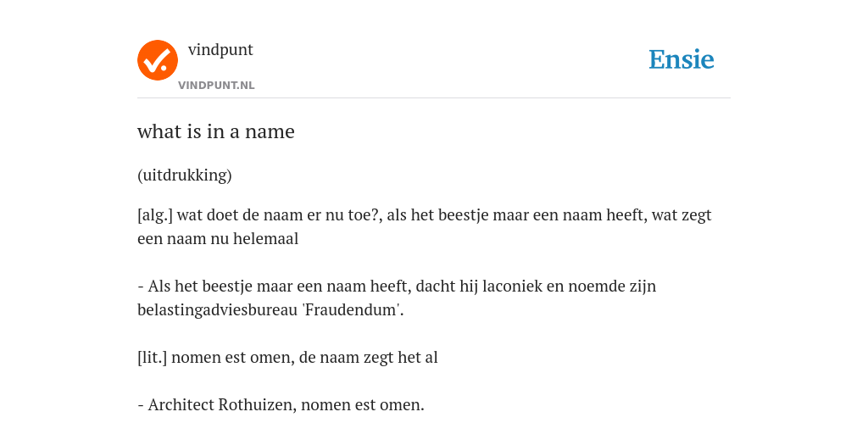Click the orange vindpunt checkmark logo

pos(158,60)
